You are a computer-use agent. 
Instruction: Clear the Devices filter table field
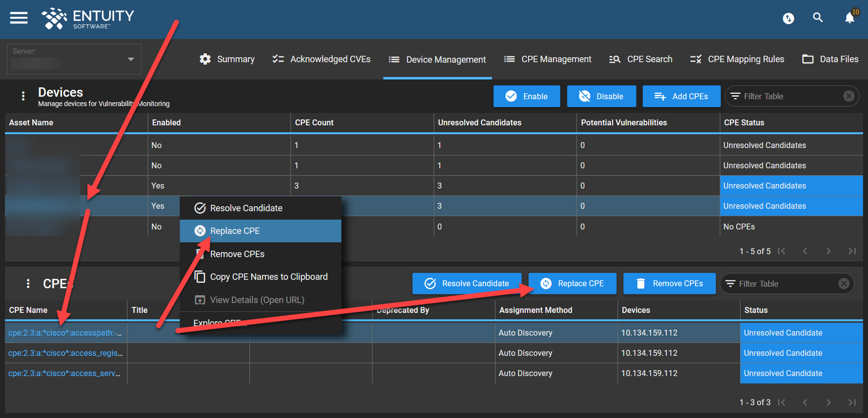pyautogui.click(x=849, y=96)
